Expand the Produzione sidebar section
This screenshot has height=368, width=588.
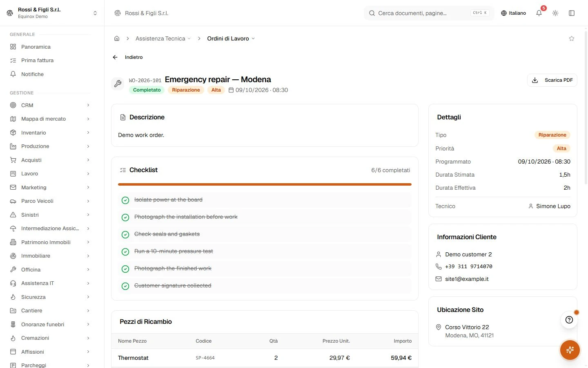50,146
